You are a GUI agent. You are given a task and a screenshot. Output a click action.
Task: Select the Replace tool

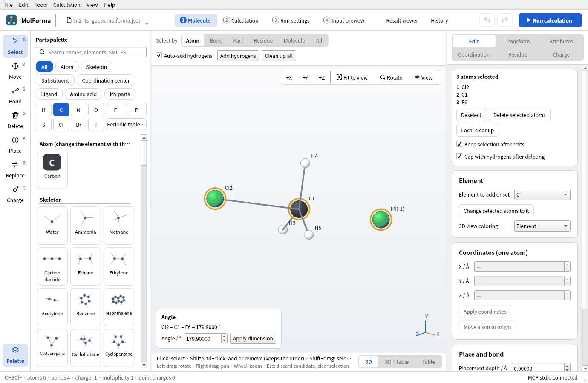coord(15,169)
